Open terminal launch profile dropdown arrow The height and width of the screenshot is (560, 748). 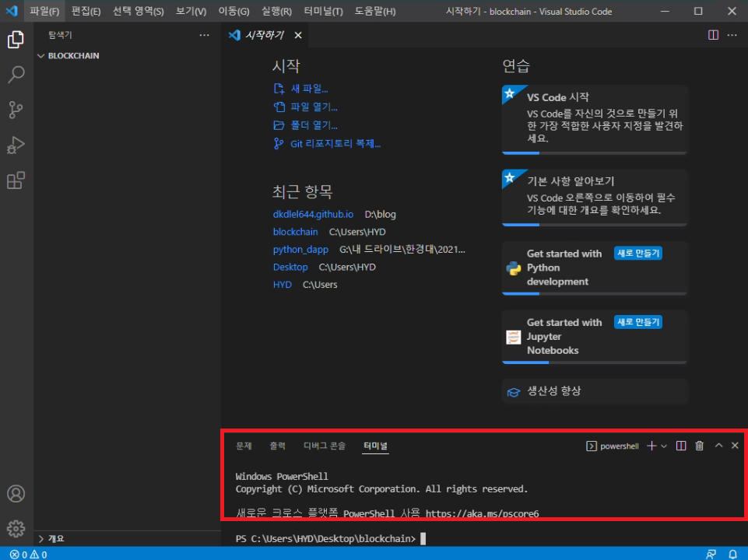pos(664,446)
